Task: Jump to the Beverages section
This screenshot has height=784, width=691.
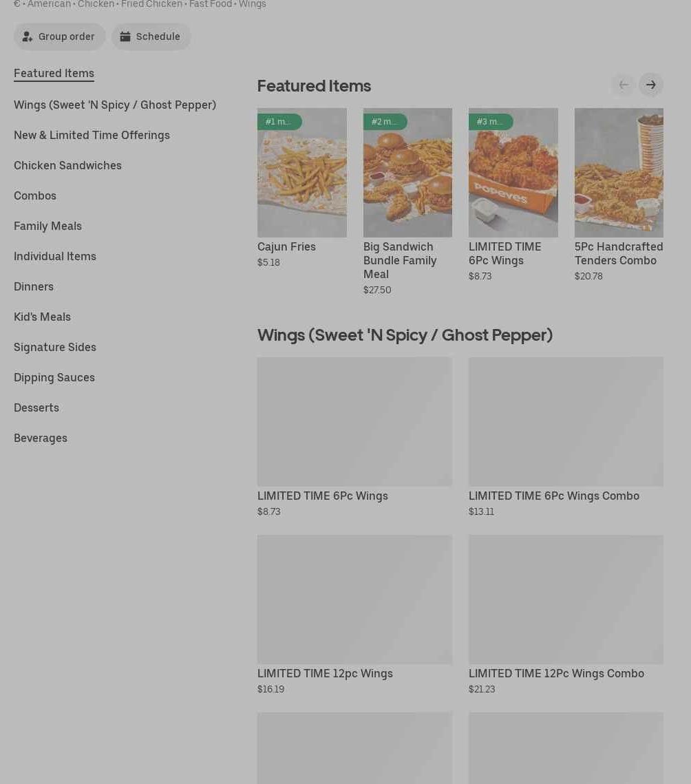Action: [41, 438]
